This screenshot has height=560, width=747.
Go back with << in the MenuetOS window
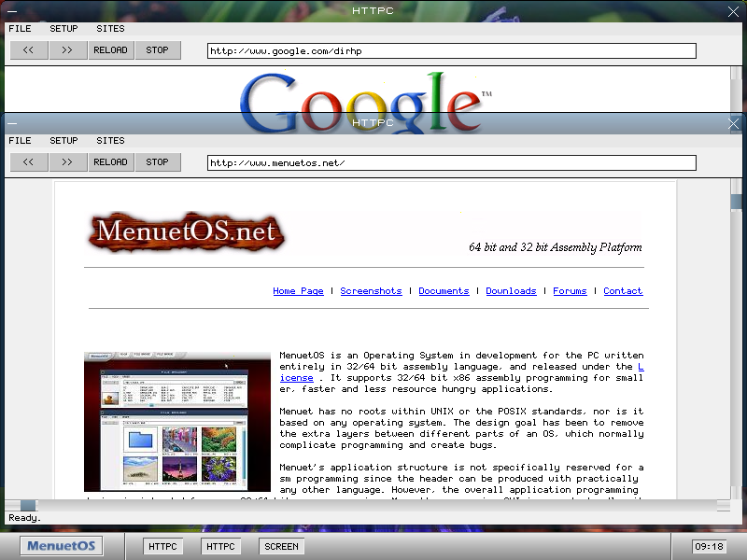coord(29,161)
